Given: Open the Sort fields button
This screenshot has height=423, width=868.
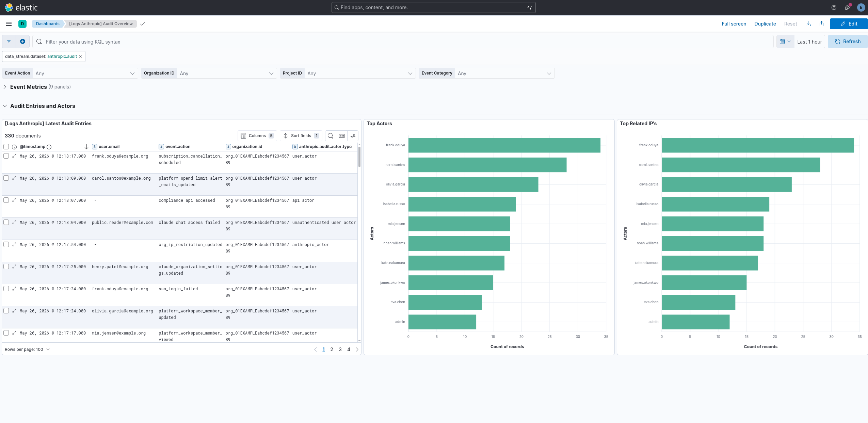Looking at the screenshot, I should pyautogui.click(x=301, y=136).
